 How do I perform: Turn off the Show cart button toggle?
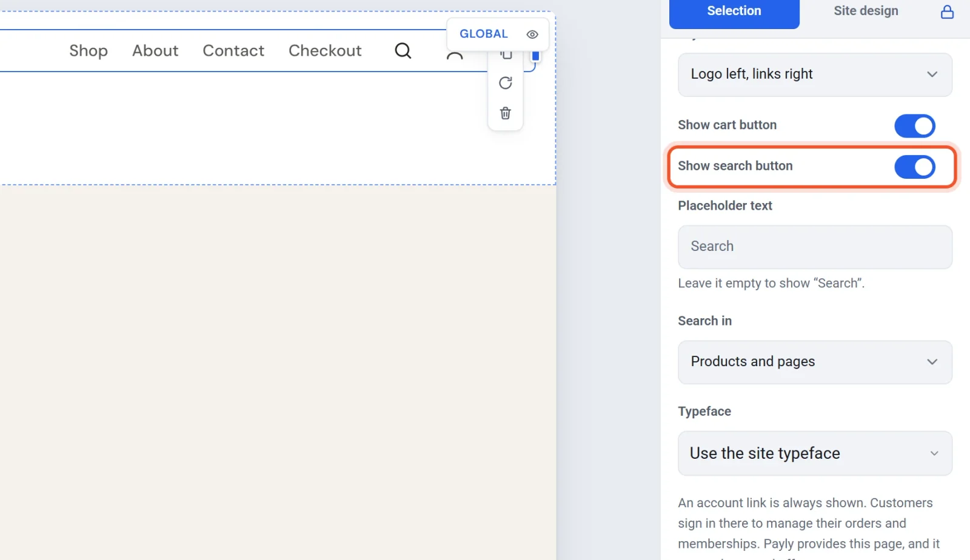click(x=915, y=126)
